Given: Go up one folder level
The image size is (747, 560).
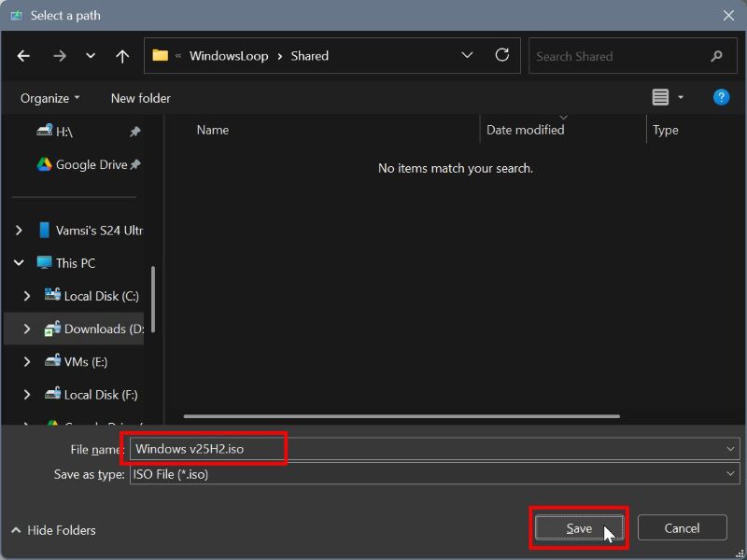Looking at the screenshot, I should tap(122, 56).
